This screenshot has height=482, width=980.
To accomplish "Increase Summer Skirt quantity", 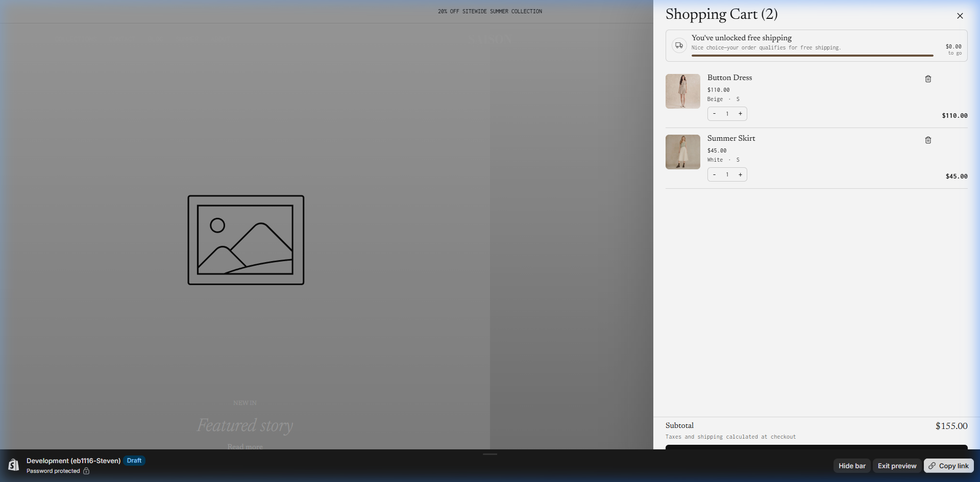I will 740,174.
